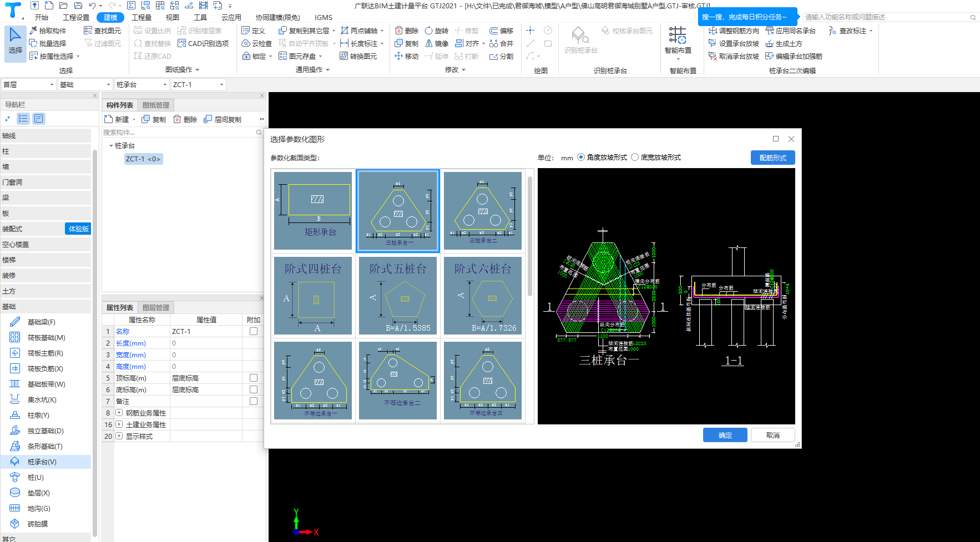Open the 首层 floor dropdown
This screenshot has height=542, width=980.
(28, 84)
